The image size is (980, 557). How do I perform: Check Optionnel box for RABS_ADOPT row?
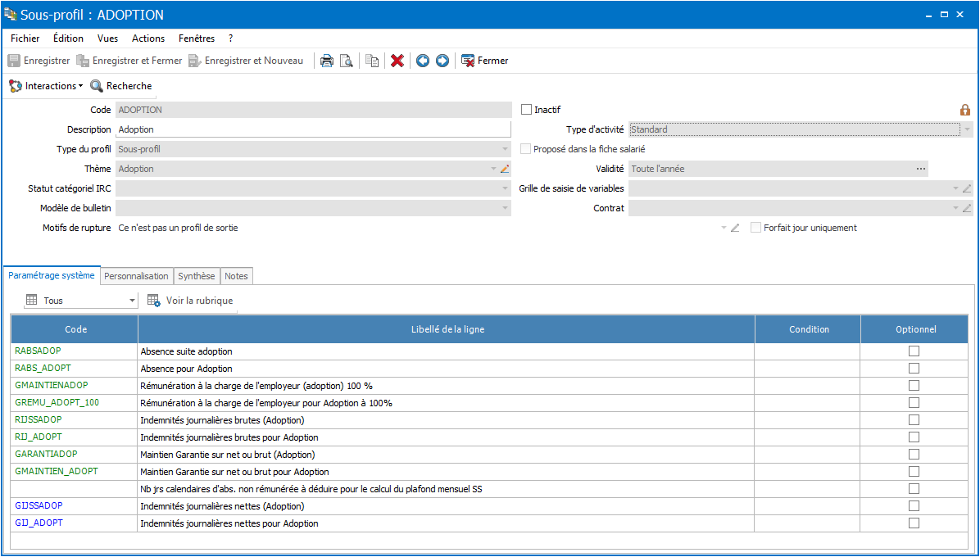point(914,368)
